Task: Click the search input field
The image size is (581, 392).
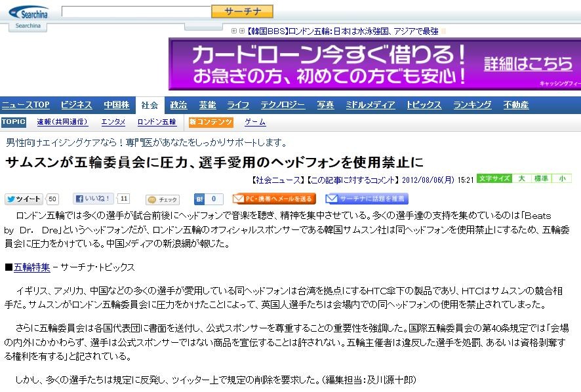Action: 136,12
